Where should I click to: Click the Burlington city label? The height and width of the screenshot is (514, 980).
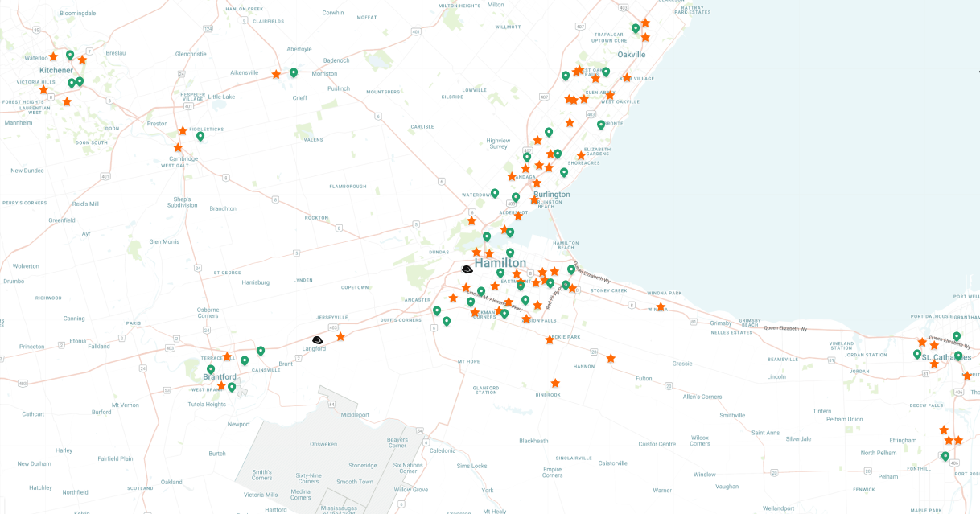pyautogui.click(x=551, y=195)
